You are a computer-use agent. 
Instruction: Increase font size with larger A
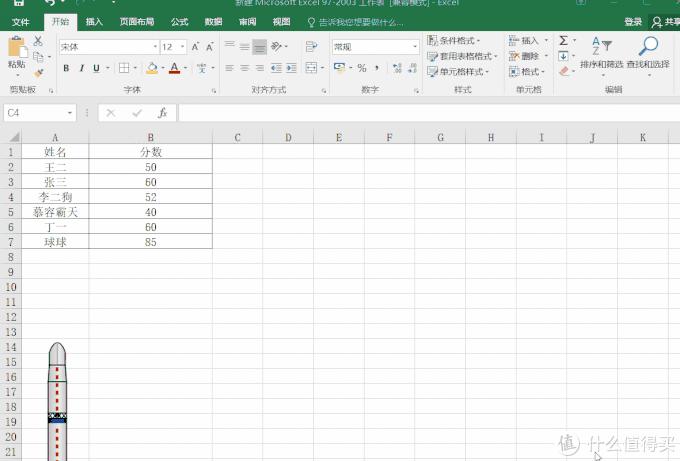point(195,47)
